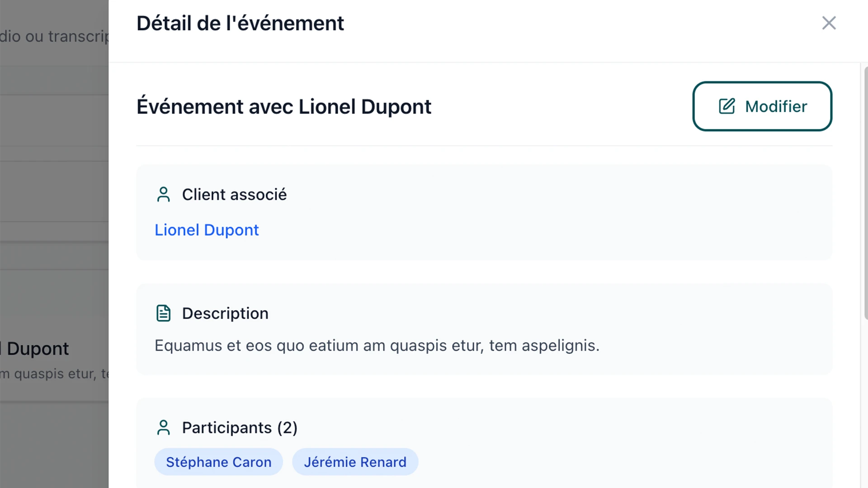The height and width of the screenshot is (488, 868).
Task: Click the person icon beside Client associé
Action: pos(163,195)
